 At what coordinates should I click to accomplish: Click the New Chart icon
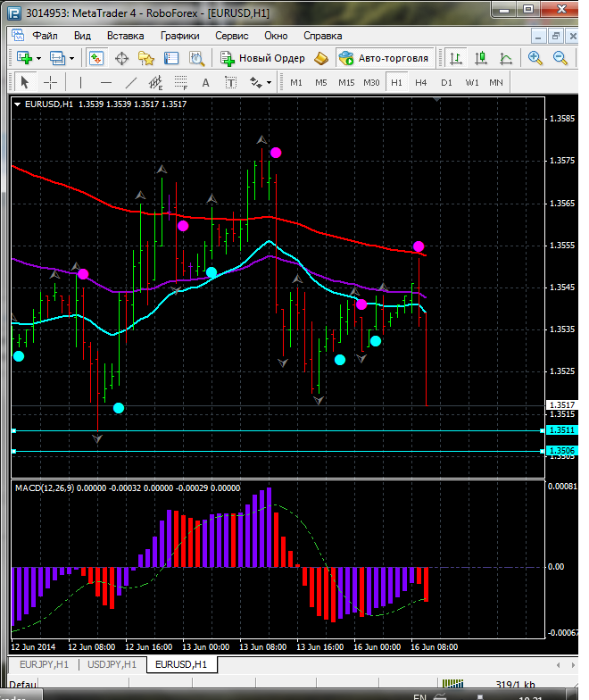(23, 58)
